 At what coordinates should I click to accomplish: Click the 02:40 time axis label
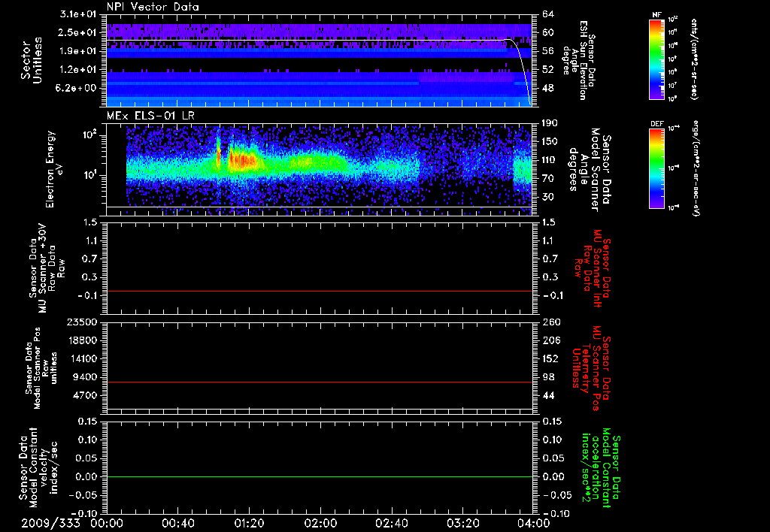pyautogui.click(x=391, y=523)
